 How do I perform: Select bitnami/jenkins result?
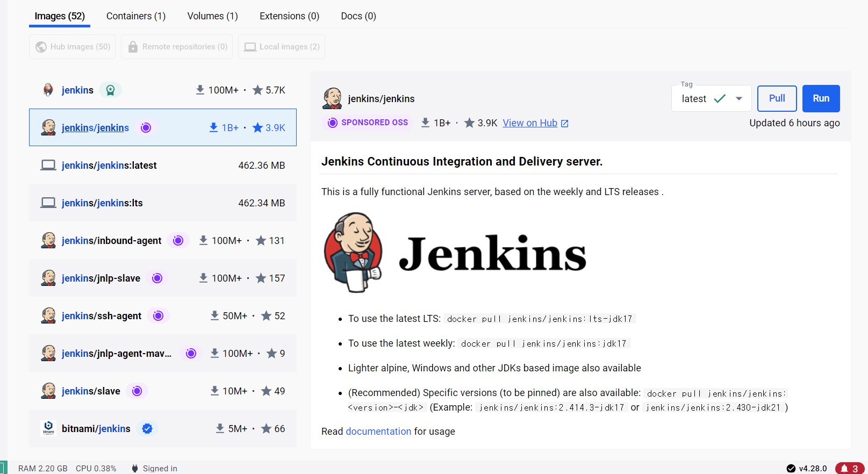click(x=163, y=428)
